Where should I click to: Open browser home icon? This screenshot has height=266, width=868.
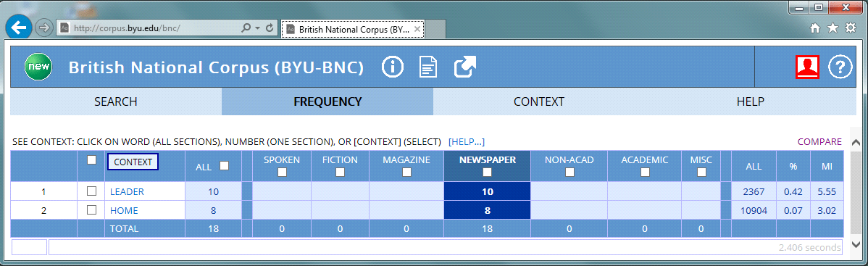click(815, 28)
